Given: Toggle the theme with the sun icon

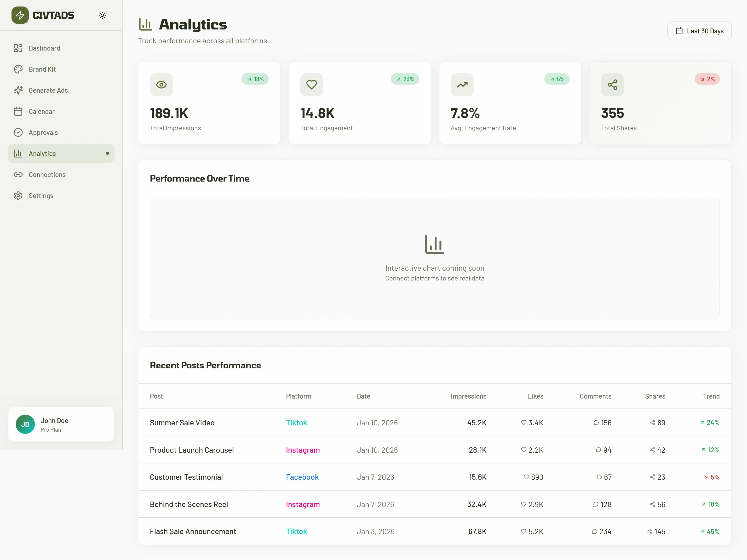Looking at the screenshot, I should (x=102, y=15).
